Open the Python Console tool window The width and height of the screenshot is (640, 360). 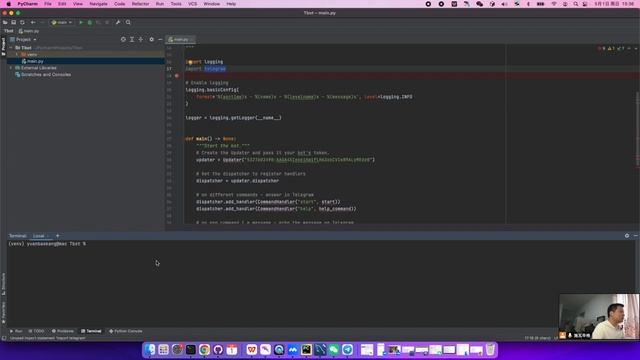[126, 331]
